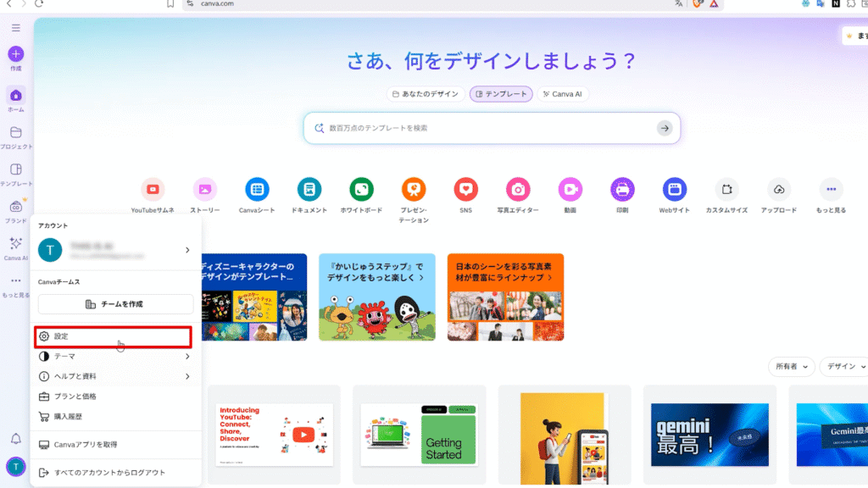Click the 印刷 print icon
868x488 pixels.
[622, 189]
